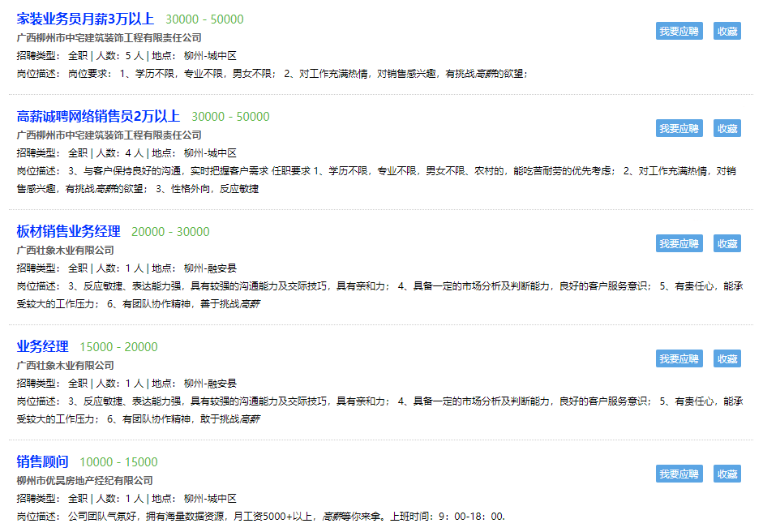Add the 销售顾问 job to favorites with 收藏
Image resolution: width=763 pixels, height=532 pixels.
pyautogui.click(x=727, y=474)
